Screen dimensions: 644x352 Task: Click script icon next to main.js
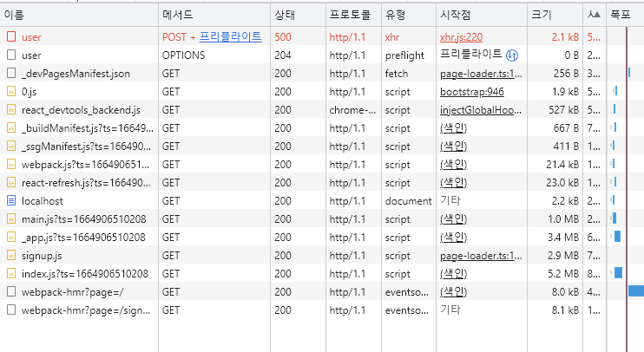11,218
